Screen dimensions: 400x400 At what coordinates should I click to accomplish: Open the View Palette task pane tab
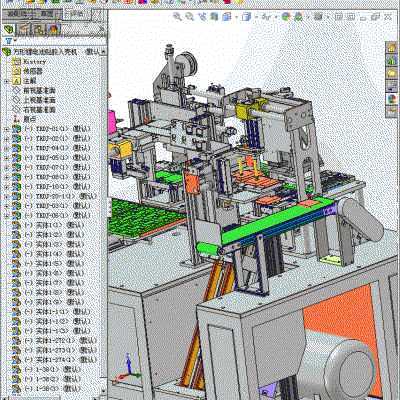coord(392,86)
